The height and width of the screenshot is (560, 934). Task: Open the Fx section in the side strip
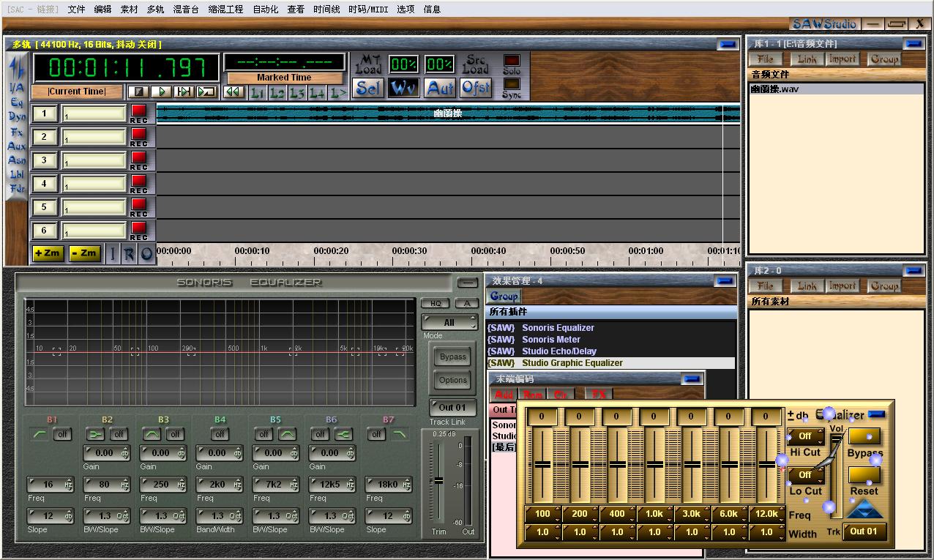17,132
